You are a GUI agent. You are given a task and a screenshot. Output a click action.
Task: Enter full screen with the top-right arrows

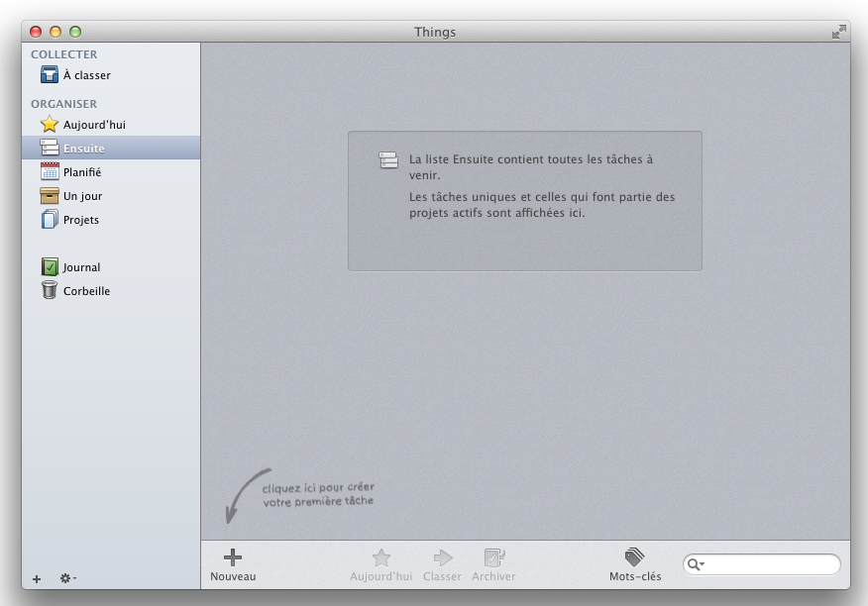(839, 32)
